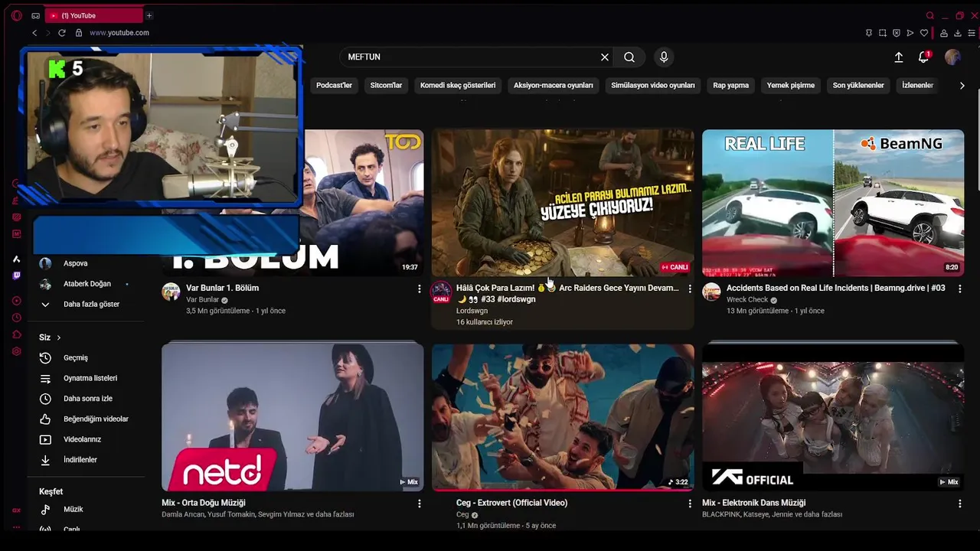Open Ataberk Doğan subscription channel
The height and width of the screenshot is (551, 980).
point(86,284)
